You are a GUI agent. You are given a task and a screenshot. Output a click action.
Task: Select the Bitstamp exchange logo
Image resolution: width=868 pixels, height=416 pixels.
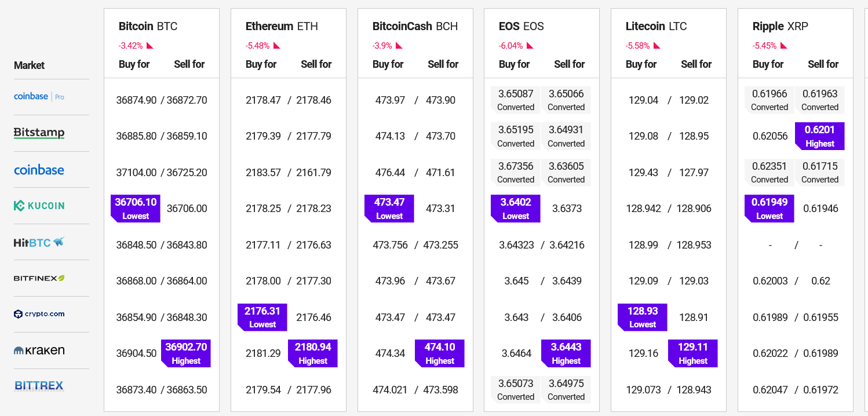(39, 133)
